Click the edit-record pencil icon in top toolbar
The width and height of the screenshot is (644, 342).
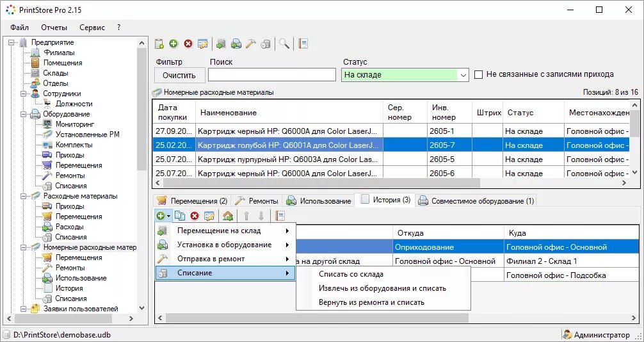[x=202, y=44]
